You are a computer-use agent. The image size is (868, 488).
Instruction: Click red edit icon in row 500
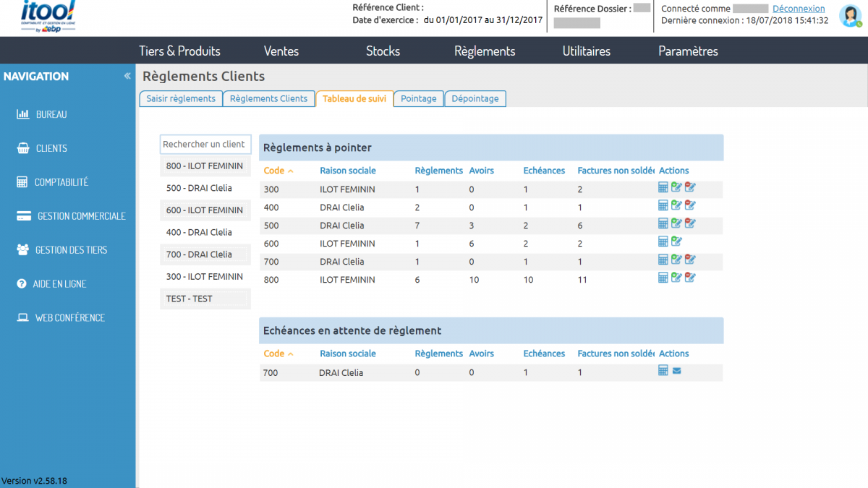tap(690, 223)
